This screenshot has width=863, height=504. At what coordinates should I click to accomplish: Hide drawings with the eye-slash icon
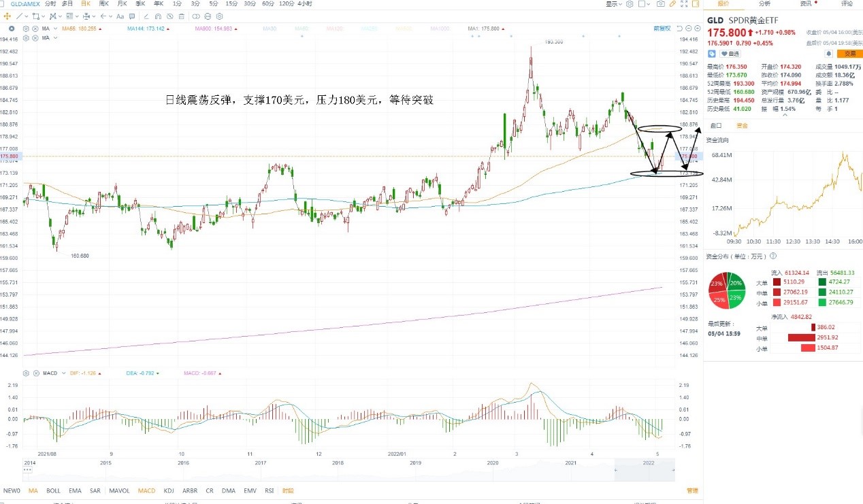169,16
